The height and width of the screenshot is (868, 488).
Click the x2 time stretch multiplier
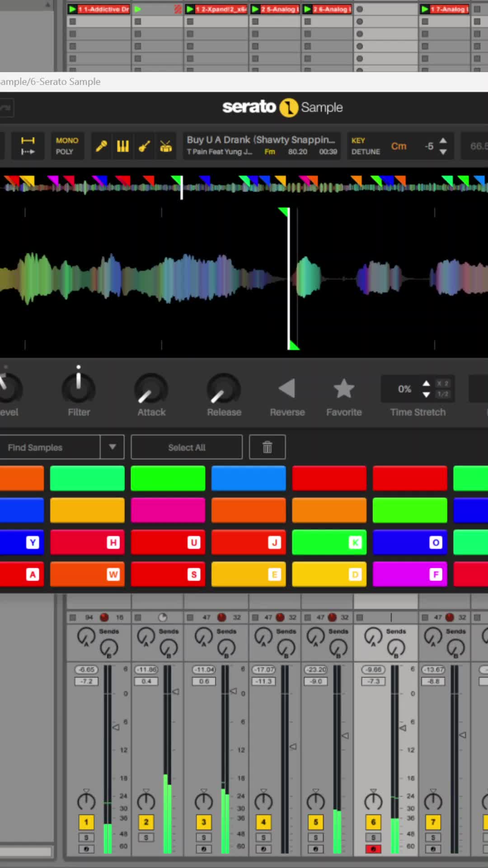pyautogui.click(x=443, y=383)
